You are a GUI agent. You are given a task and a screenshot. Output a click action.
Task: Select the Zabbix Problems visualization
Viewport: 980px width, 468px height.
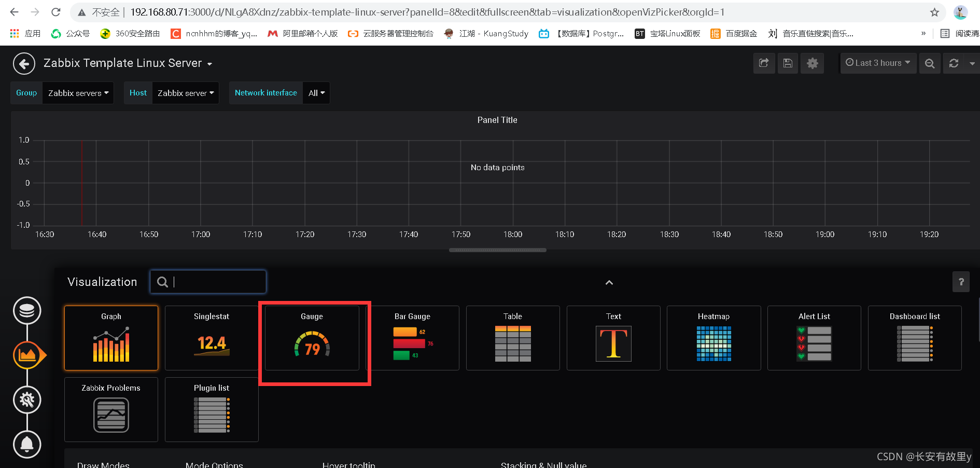111,409
